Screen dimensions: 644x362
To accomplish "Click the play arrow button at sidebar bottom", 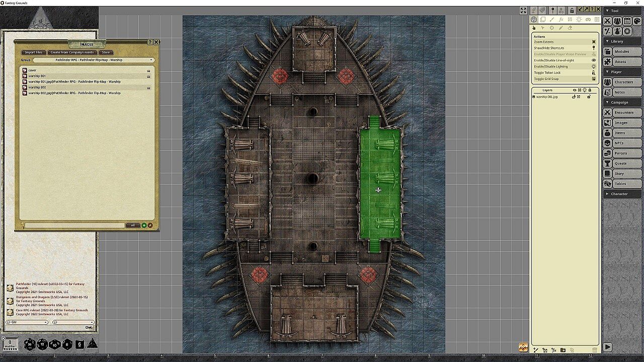I will coord(608,346).
